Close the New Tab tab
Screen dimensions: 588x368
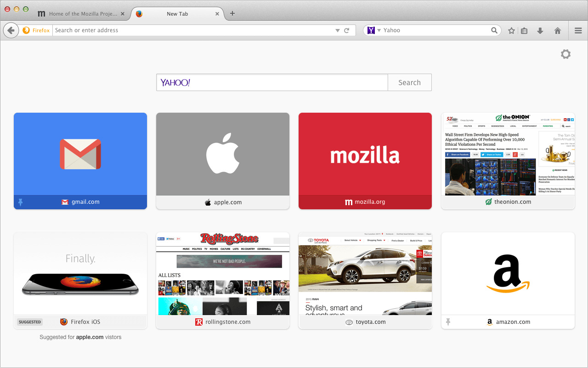217,14
